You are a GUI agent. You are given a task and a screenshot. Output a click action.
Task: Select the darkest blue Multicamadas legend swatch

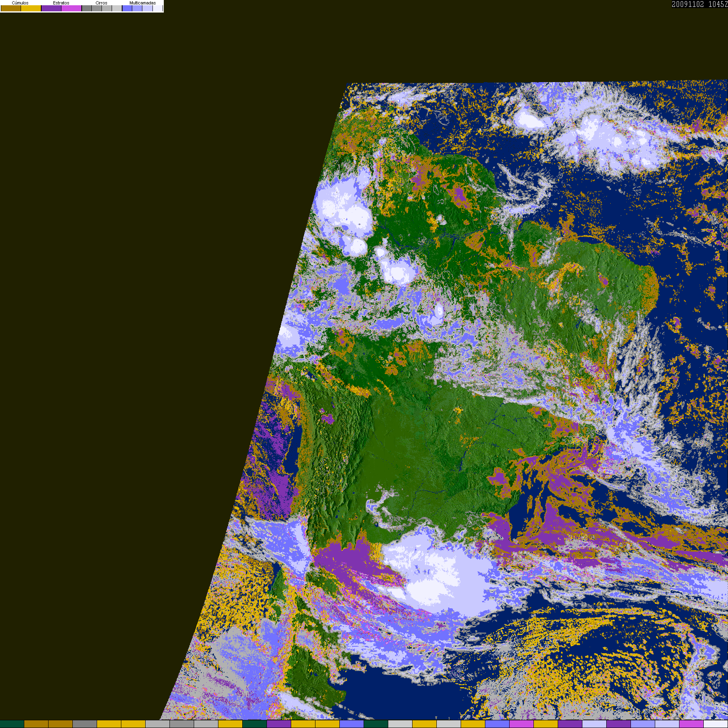point(127,8)
